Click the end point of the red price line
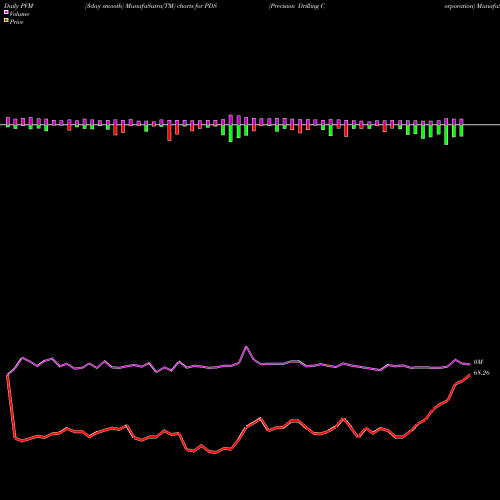 pyautogui.click(x=470, y=374)
